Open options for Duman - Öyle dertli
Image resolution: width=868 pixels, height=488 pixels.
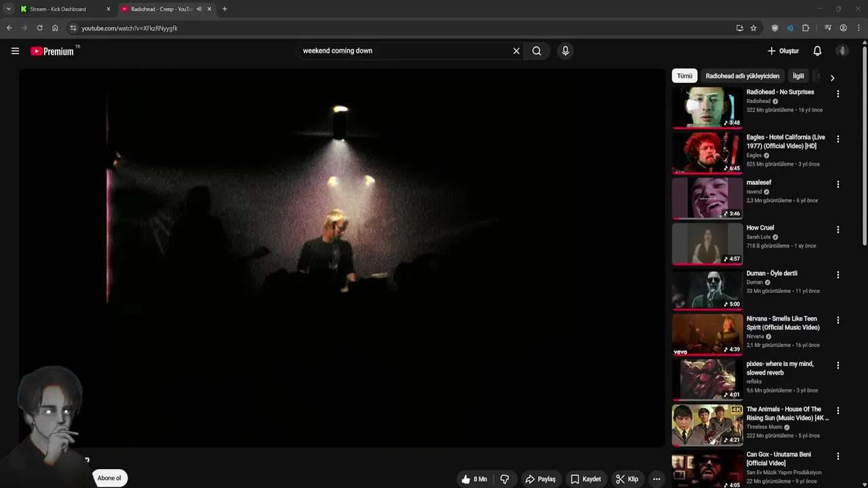(838, 275)
